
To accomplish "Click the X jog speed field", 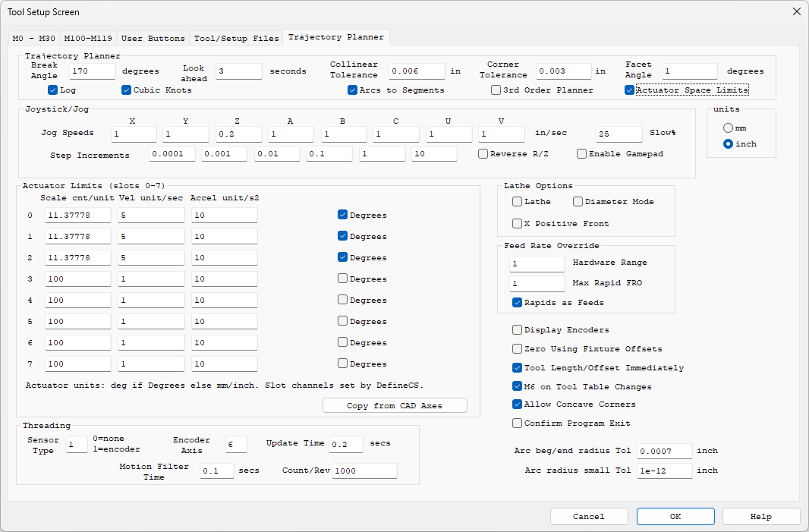I will point(134,134).
